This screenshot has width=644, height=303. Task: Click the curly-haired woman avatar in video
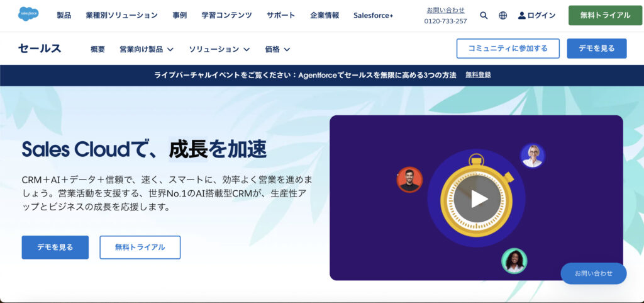[x=514, y=261]
